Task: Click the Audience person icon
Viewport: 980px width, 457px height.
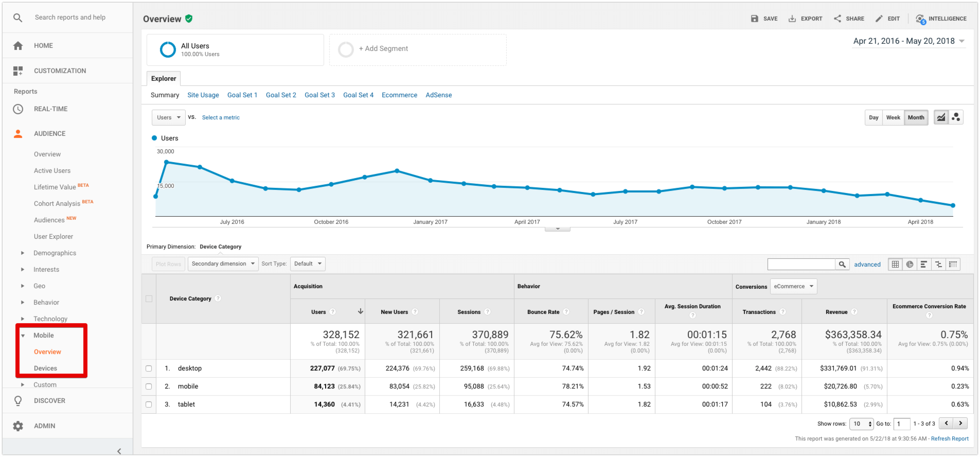Action: pyautogui.click(x=18, y=134)
